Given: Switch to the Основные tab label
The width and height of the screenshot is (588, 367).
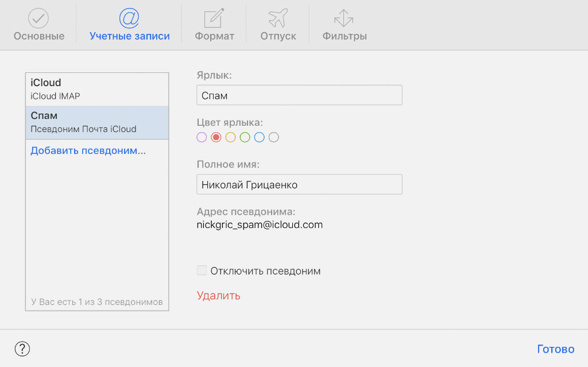Looking at the screenshot, I should 39,36.
